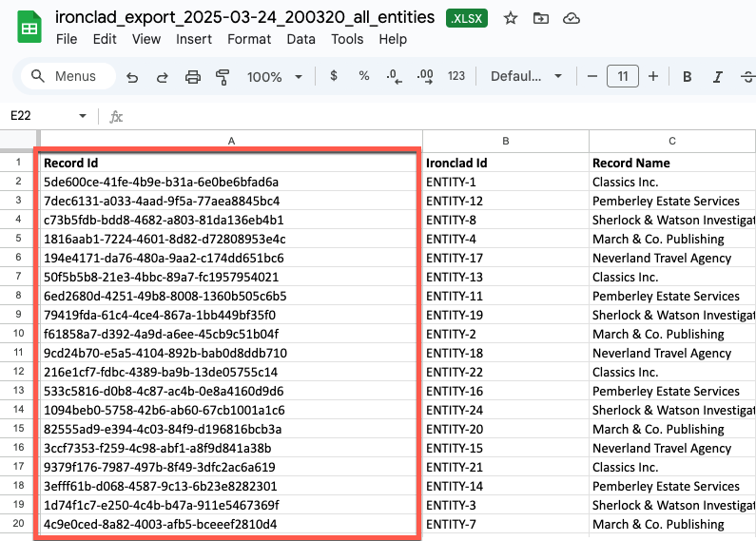Select cell with 5de600ce-41fe-4b9e-b31a-6e0be6bfad6a
This screenshot has width=756, height=541.
231,182
